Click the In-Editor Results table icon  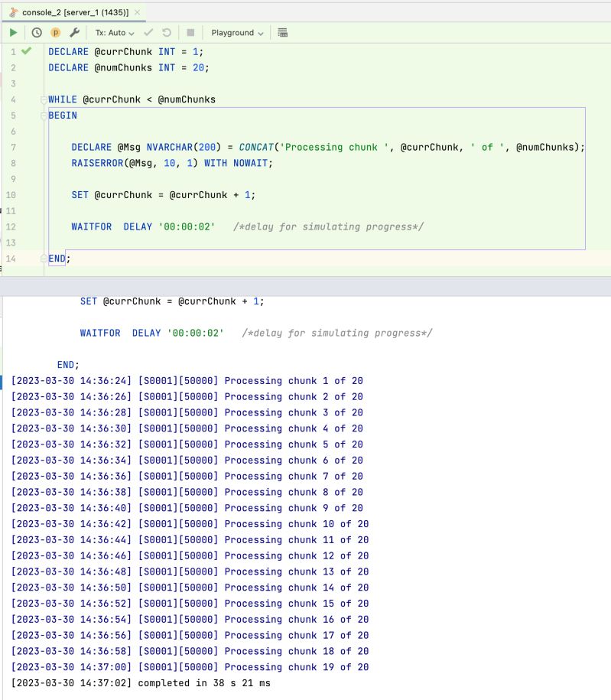[282, 33]
